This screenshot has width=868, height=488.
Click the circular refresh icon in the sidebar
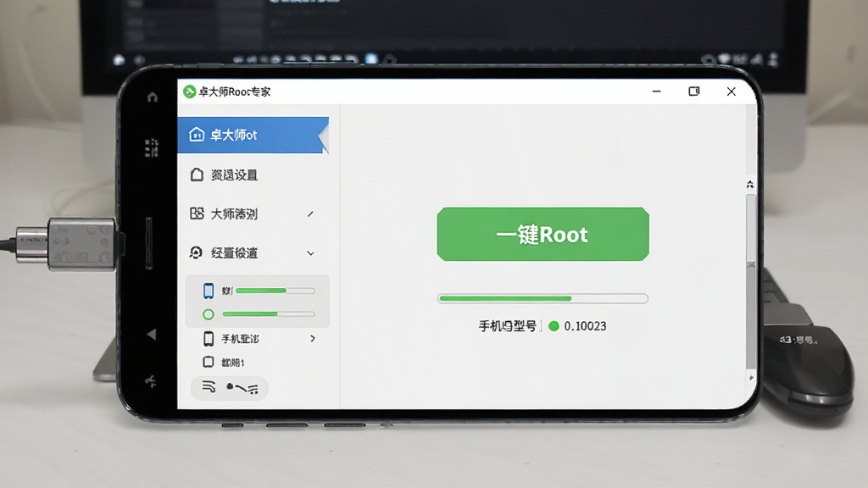pos(196,252)
